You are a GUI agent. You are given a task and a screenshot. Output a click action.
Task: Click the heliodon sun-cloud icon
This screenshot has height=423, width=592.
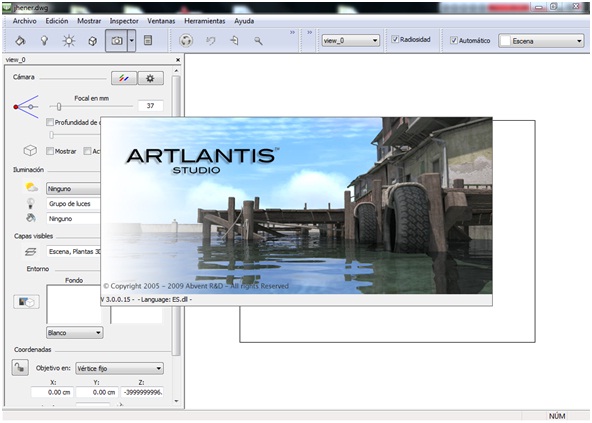click(31, 187)
